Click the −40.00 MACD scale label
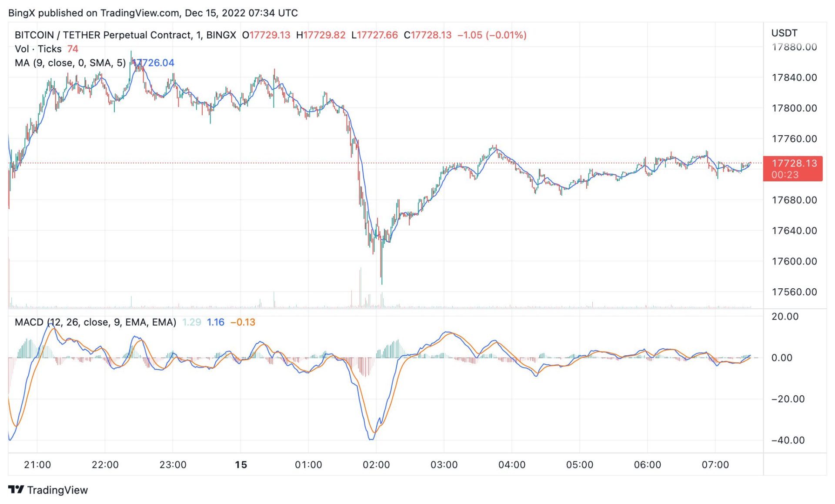The height and width of the screenshot is (504, 835). point(788,440)
